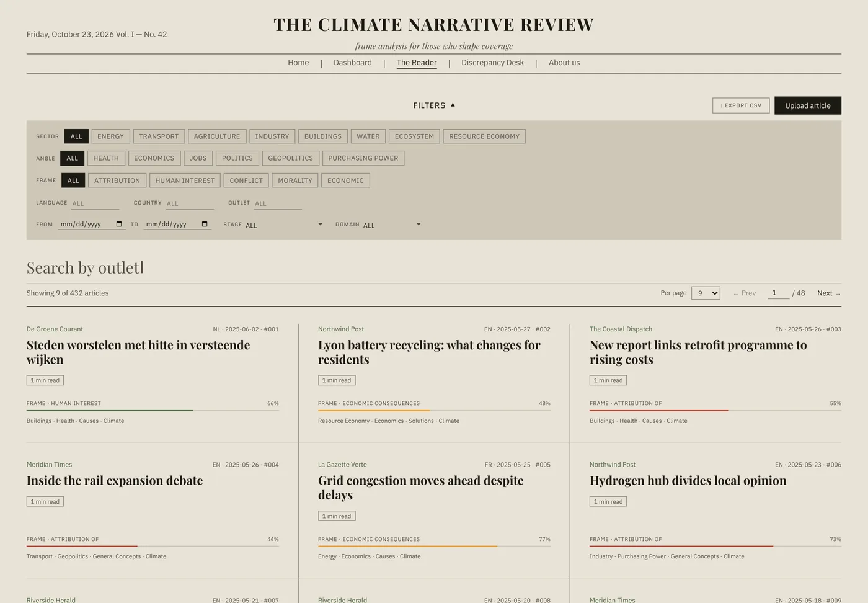
Task: Click the To date field
Action: pos(177,224)
